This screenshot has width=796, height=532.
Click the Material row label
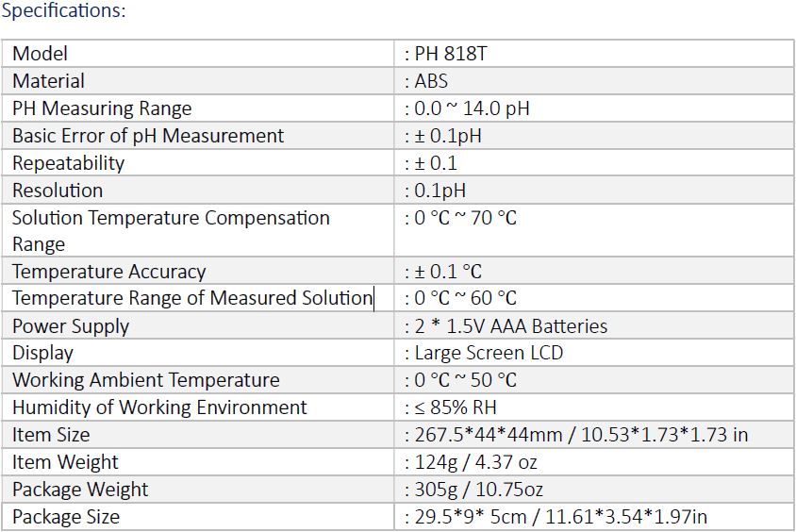tap(48, 81)
